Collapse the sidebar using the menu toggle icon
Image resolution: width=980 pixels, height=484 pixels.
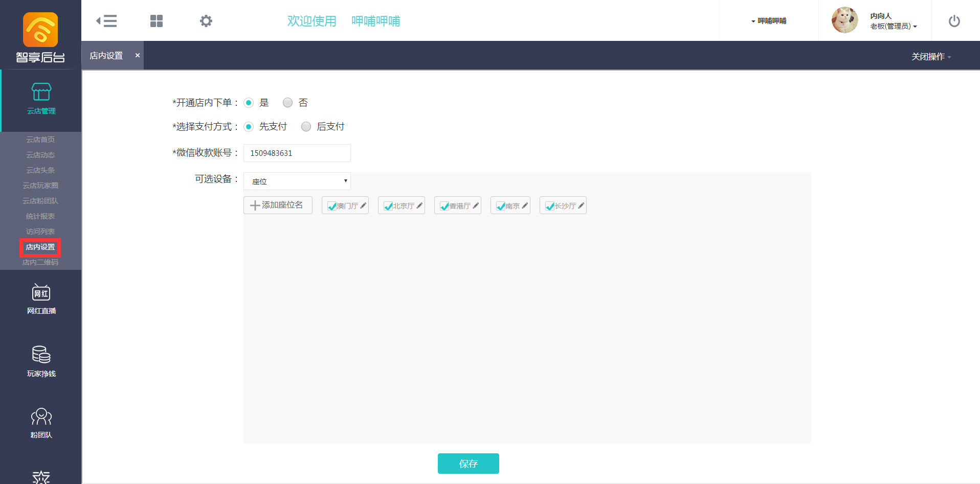[x=106, y=21]
